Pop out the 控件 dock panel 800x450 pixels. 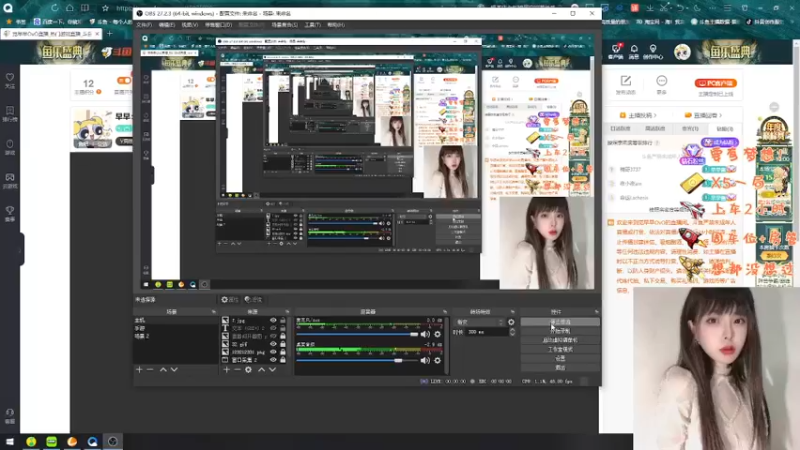[596, 312]
